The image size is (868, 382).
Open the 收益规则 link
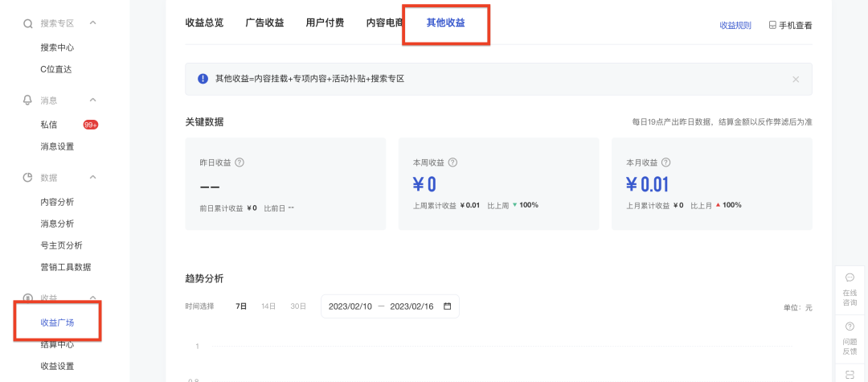click(735, 25)
